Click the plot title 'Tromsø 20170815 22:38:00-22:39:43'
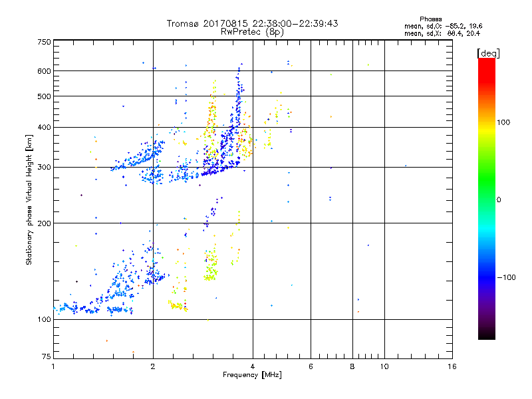Image resolution: width=532 pixels, height=399 pixels. 252,23
